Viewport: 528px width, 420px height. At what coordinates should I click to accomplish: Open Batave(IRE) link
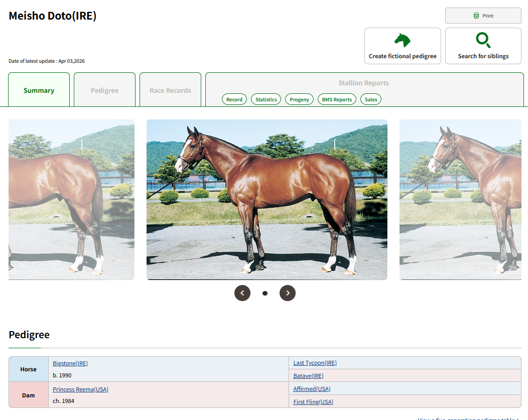pos(309,375)
